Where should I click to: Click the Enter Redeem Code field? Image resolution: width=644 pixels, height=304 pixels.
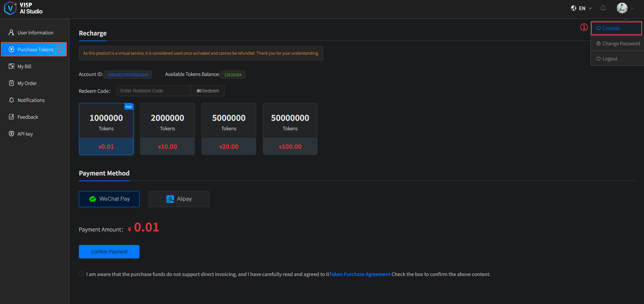pyautogui.click(x=154, y=91)
